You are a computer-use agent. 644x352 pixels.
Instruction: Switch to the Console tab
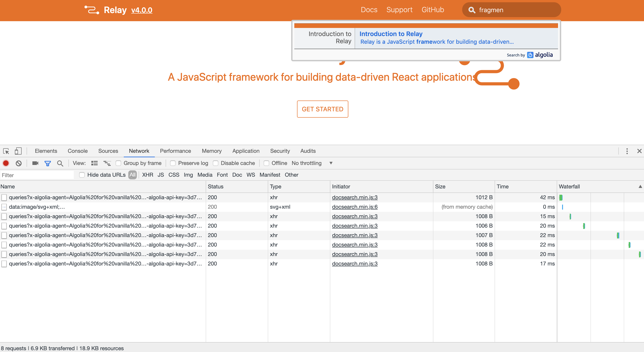coord(77,151)
